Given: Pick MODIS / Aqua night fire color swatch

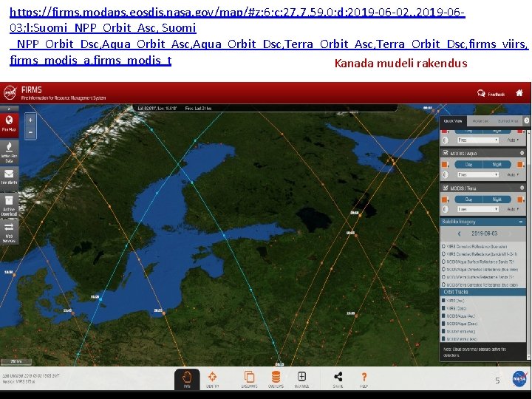Looking at the screenshot, I should pyautogui.click(x=520, y=165).
